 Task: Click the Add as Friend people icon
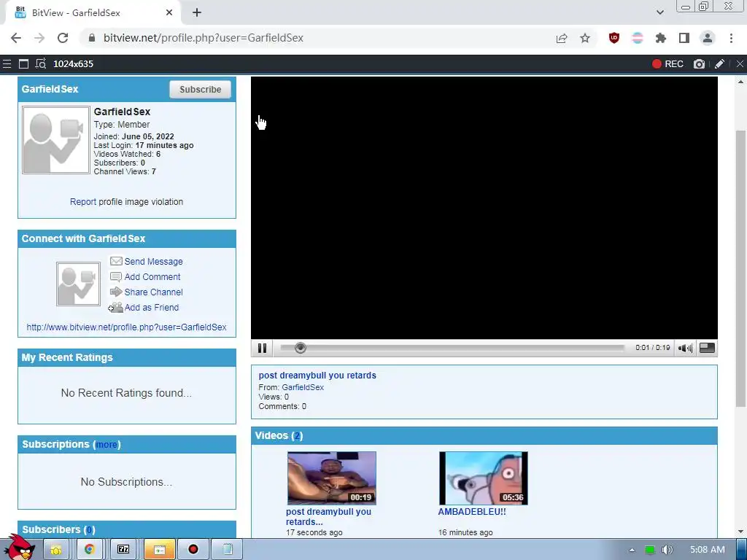pos(115,308)
